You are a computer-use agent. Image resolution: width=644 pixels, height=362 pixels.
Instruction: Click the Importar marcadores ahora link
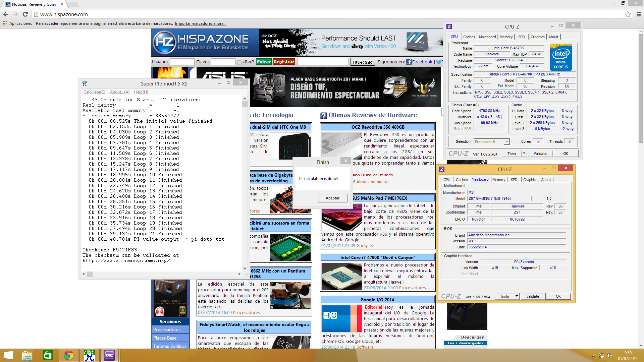pos(201,23)
